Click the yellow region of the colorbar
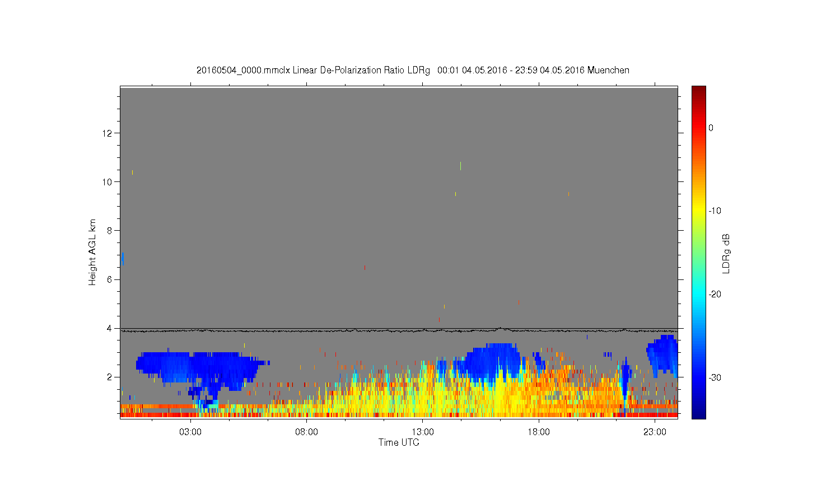Viewport: 840px width, 504px height. point(699,210)
